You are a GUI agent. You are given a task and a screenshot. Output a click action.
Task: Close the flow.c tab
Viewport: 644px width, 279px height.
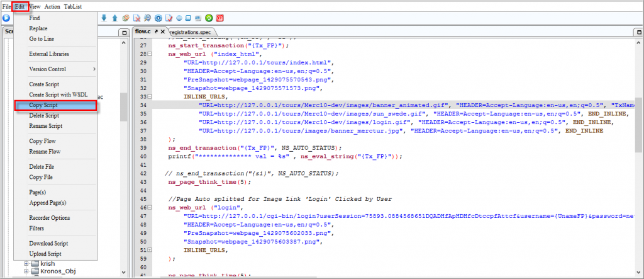163,31
